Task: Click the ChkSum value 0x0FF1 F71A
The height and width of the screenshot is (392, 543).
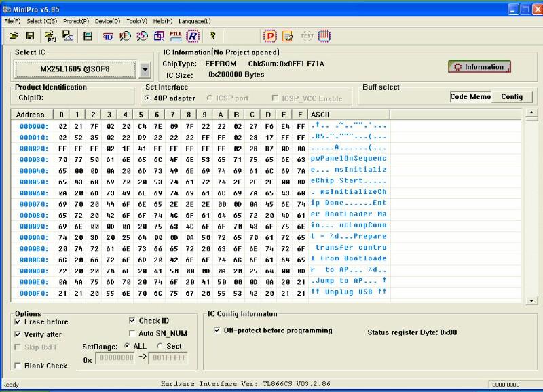Action: pos(301,64)
